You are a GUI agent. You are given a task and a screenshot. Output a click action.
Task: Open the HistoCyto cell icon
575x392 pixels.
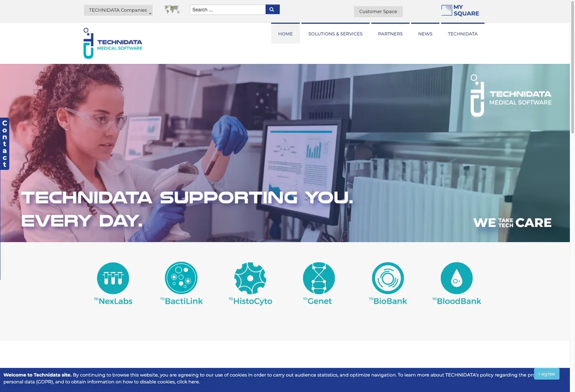pos(250,278)
